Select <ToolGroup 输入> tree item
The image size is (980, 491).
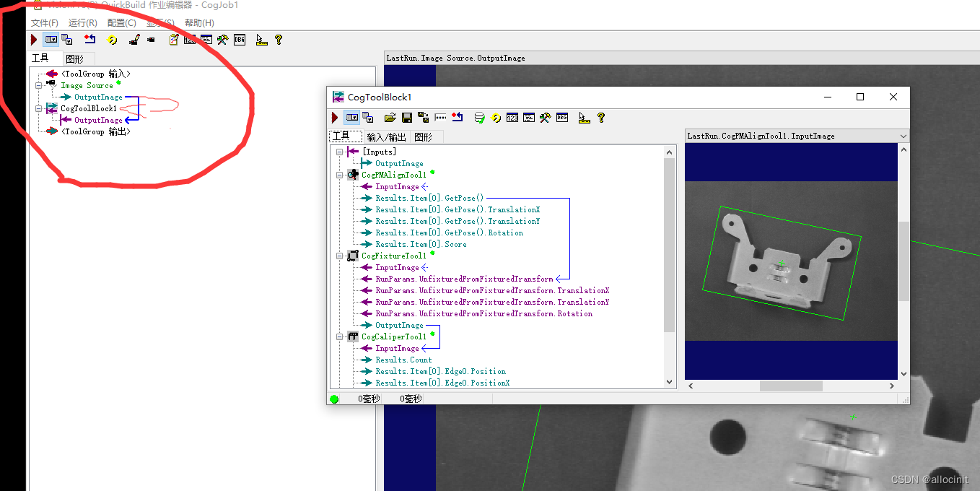coord(96,74)
